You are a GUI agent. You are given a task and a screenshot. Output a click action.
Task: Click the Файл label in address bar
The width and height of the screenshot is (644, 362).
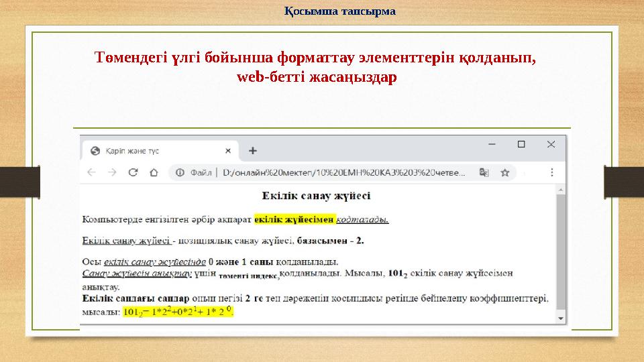tap(201, 173)
